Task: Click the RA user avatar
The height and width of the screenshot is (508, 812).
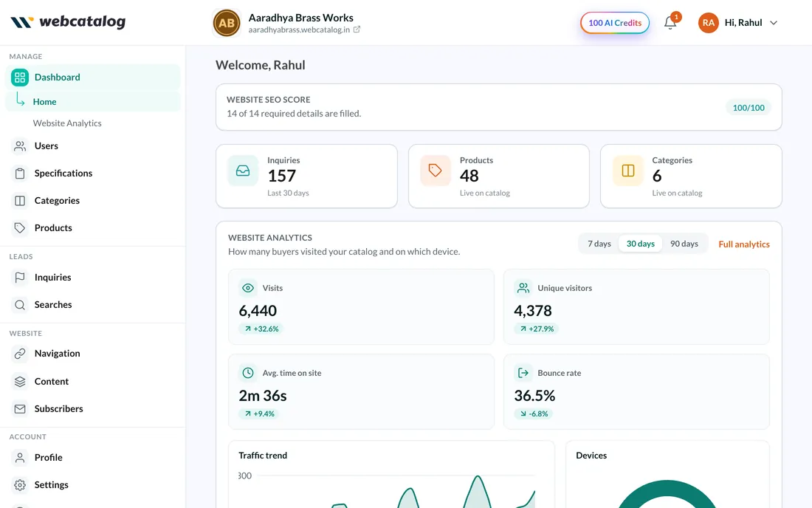Action: tap(709, 23)
